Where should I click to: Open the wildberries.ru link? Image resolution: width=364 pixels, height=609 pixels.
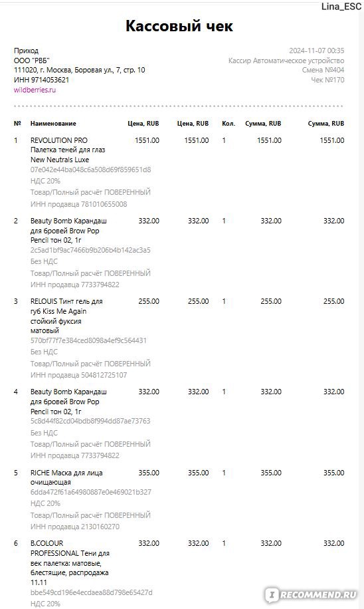point(35,90)
